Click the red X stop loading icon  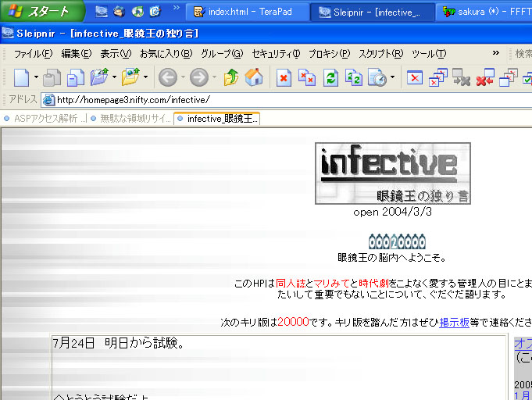(x=284, y=77)
